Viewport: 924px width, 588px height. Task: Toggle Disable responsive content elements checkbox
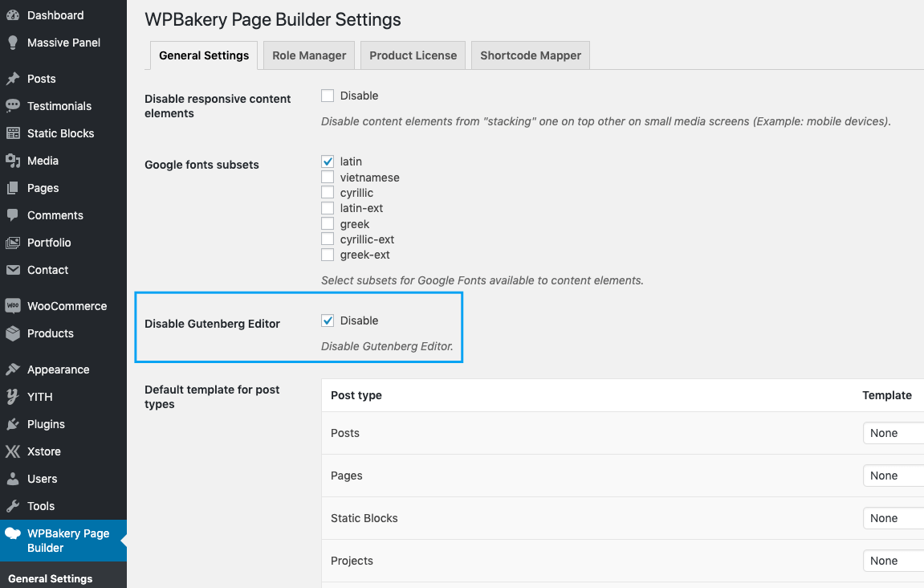click(x=328, y=96)
